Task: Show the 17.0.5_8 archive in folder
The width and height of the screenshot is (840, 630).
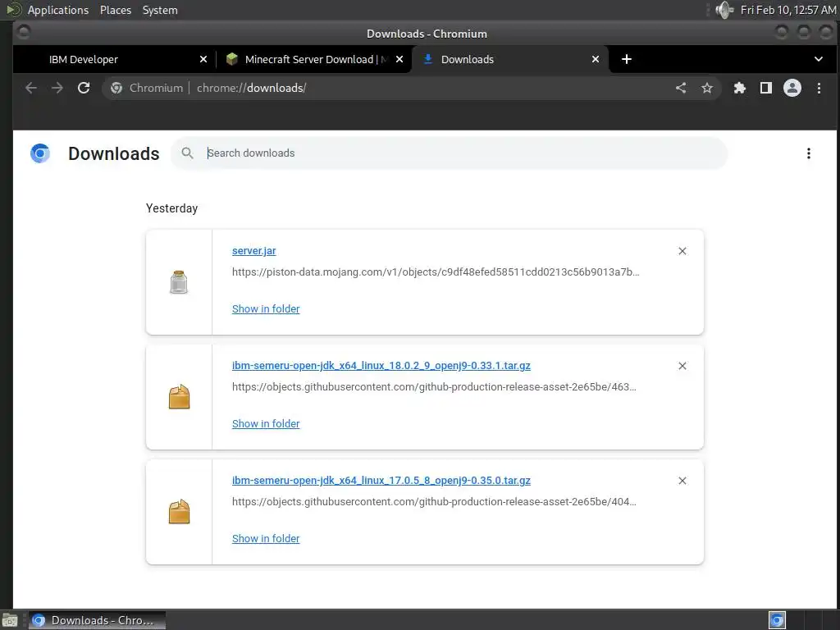Action: pos(266,538)
